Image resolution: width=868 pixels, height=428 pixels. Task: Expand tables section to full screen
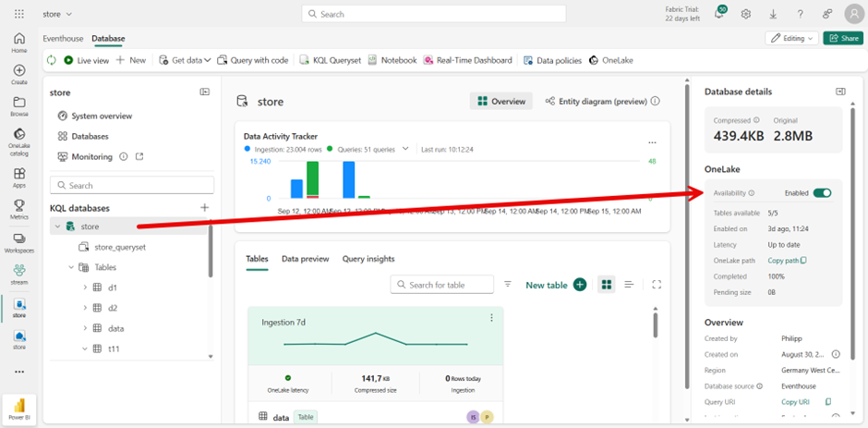click(657, 285)
